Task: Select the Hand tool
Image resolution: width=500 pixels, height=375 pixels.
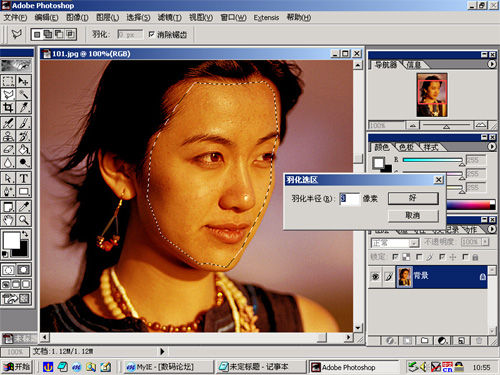Action: (x=9, y=220)
